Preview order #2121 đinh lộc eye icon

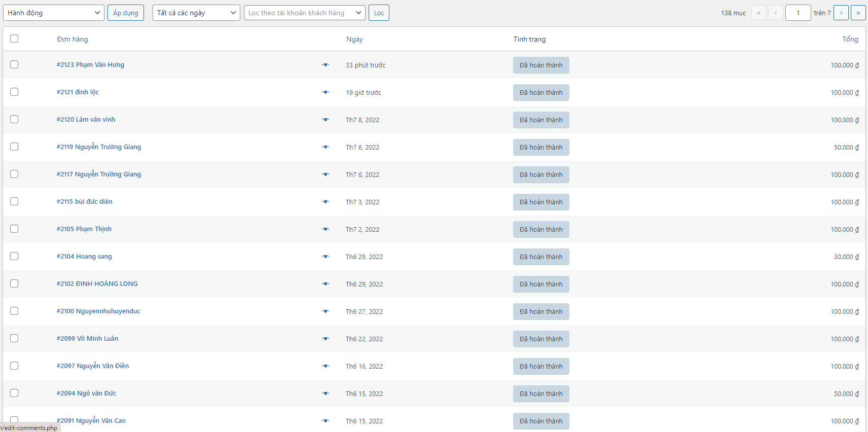coord(325,92)
